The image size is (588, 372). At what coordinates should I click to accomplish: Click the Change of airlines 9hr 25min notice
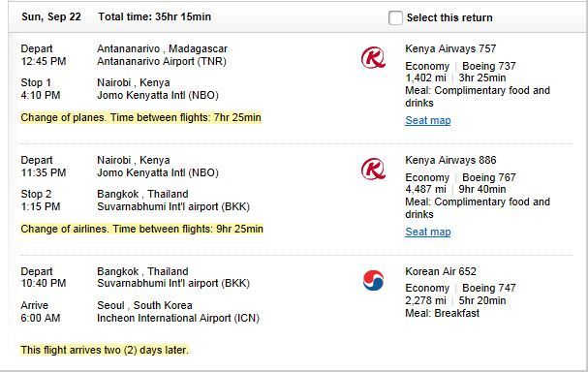(141, 229)
